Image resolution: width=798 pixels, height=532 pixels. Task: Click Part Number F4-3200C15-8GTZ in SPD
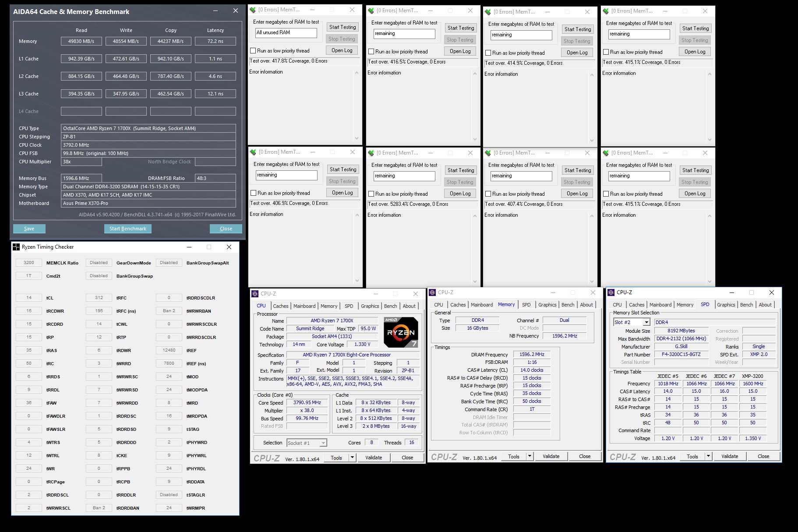[x=681, y=355]
